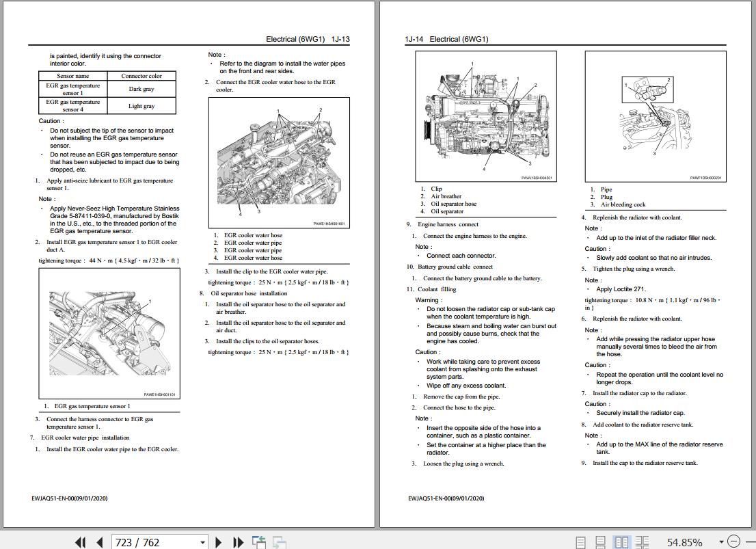Expand the page navigation combo box arrow
Image resolution: width=756 pixels, height=549 pixels.
coord(202,541)
